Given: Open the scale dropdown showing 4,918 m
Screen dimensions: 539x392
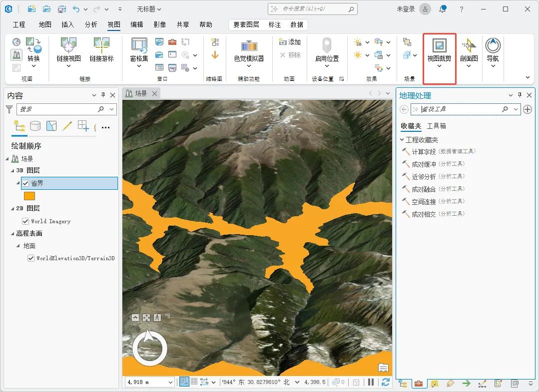Looking at the screenshot, I should 170,382.
